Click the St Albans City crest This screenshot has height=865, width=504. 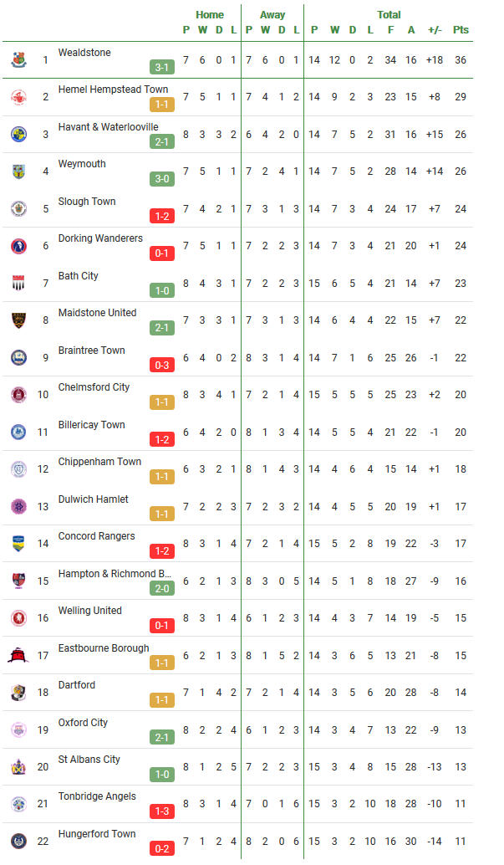click(x=18, y=767)
